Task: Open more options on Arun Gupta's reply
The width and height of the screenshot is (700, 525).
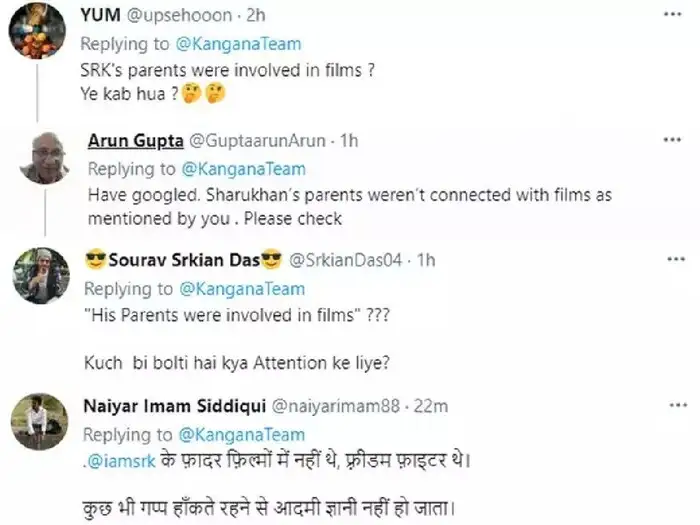Action: [675, 140]
